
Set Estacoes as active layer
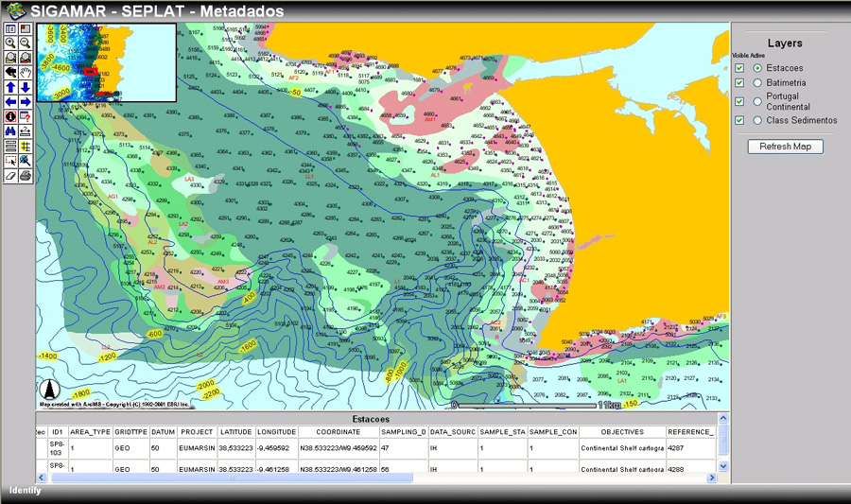[x=757, y=68]
